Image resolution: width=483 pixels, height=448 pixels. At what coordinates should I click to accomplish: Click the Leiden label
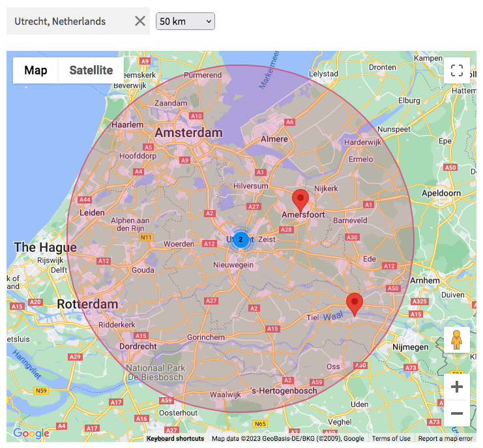[92, 213]
